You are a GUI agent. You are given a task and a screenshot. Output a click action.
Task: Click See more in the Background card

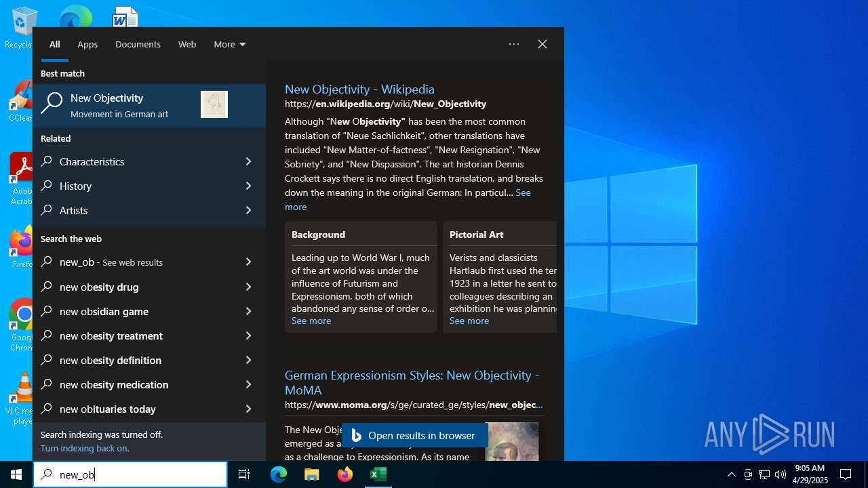tap(311, 321)
